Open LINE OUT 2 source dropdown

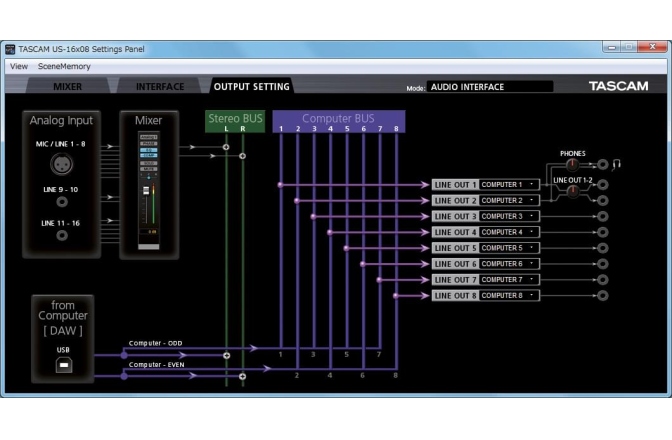(x=509, y=201)
